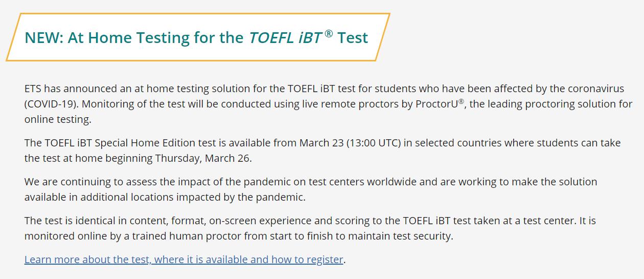The width and height of the screenshot is (644, 279).
Task: Click the '(COVID-19)' text
Action: pyautogui.click(x=51, y=104)
